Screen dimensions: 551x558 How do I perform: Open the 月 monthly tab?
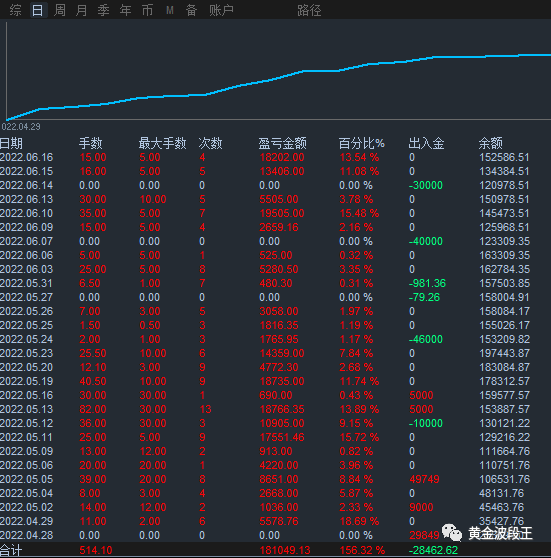pos(82,10)
